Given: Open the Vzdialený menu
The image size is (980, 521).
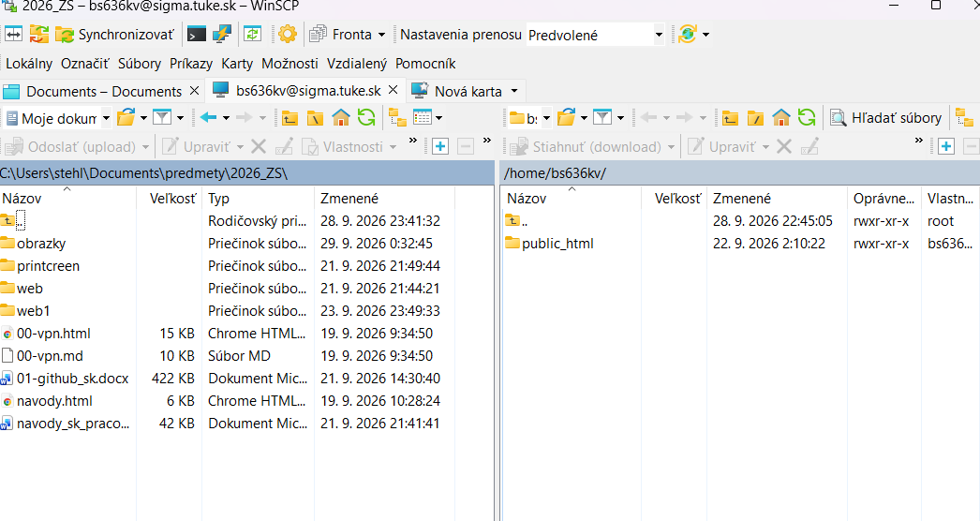Looking at the screenshot, I should click(357, 63).
